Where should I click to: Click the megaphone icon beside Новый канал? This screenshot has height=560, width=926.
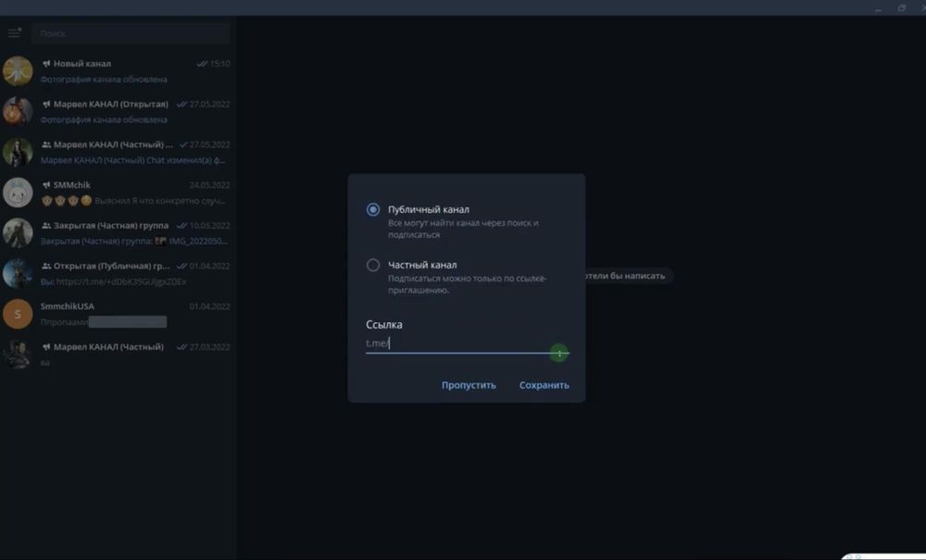(x=45, y=64)
